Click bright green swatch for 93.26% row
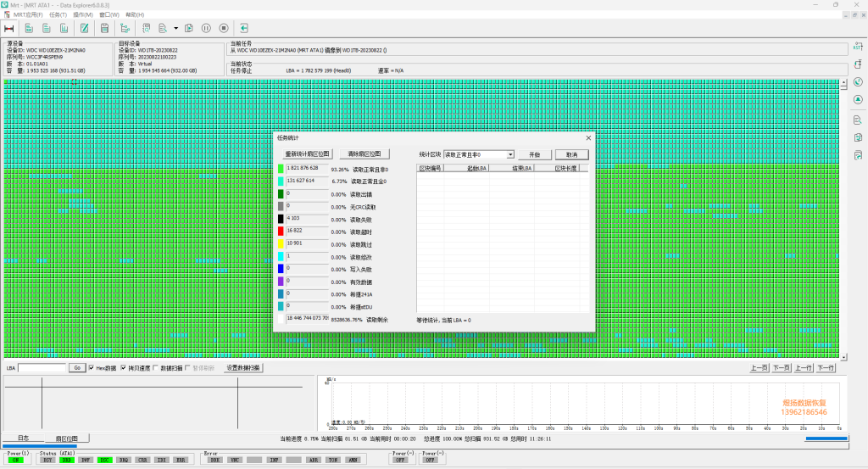The height and width of the screenshot is (469, 868). pos(281,169)
